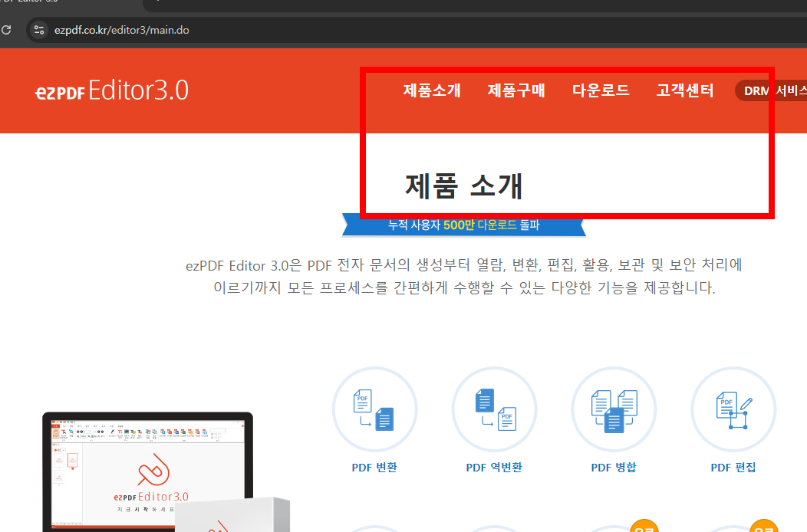Click the PDF 역변환 circle icon
The width and height of the screenshot is (807, 532).
click(x=494, y=409)
